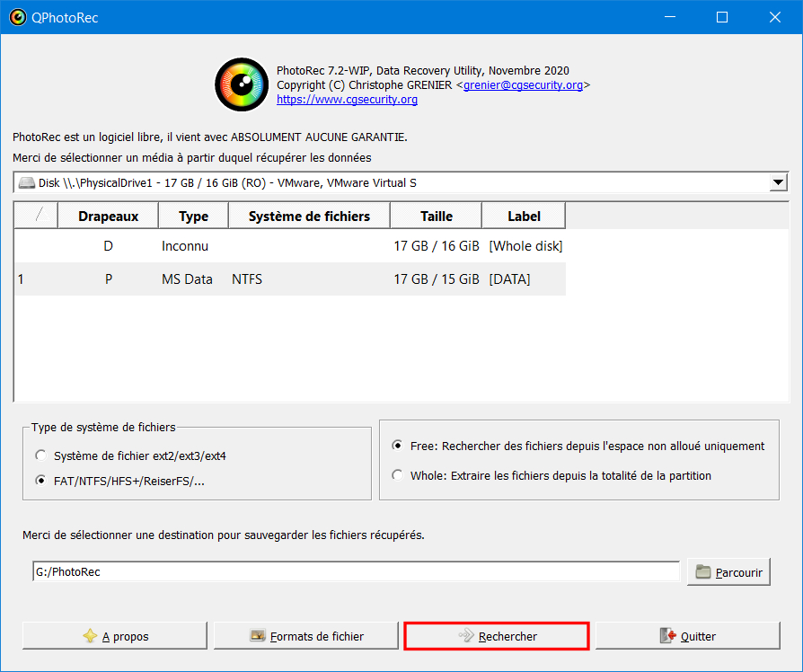The width and height of the screenshot is (803, 672).
Task: Click the folder icon on Parcourir button
Action: click(x=703, y=571)
